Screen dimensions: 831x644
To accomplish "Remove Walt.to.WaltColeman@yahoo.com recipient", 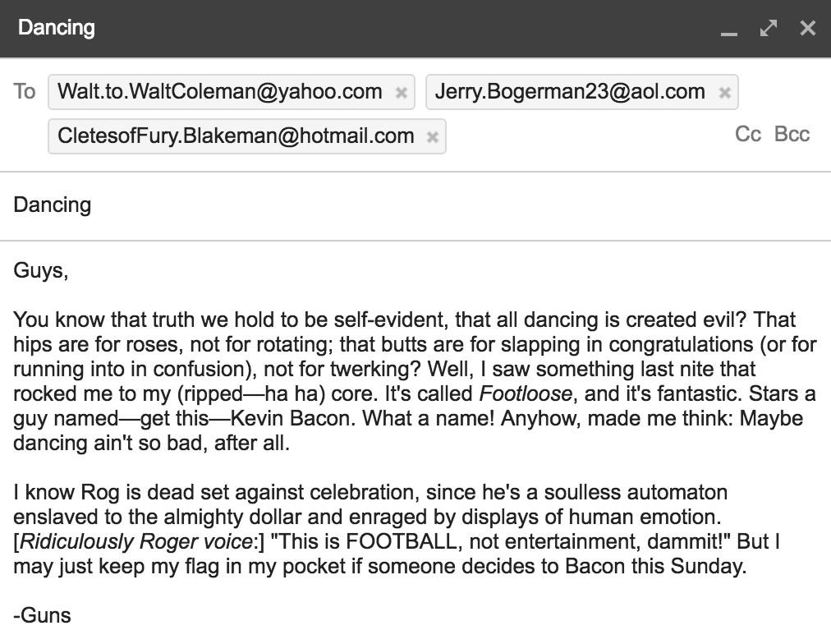I will coord(401,92).
